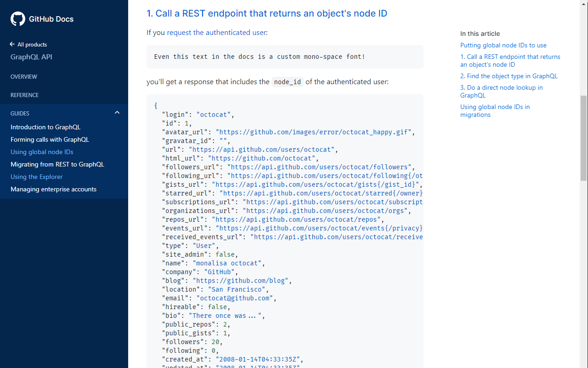
Task: Click the "email" octocat@github.com line
Action: point(219,298)
